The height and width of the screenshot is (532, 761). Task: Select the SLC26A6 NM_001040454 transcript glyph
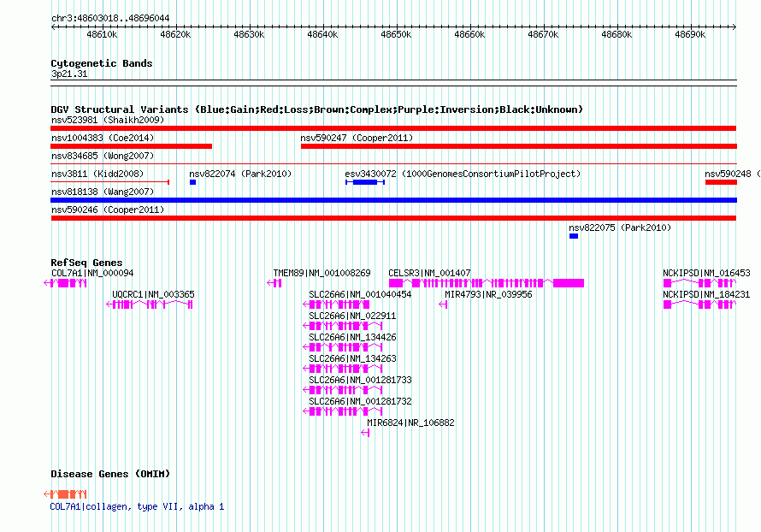point(336,304)
